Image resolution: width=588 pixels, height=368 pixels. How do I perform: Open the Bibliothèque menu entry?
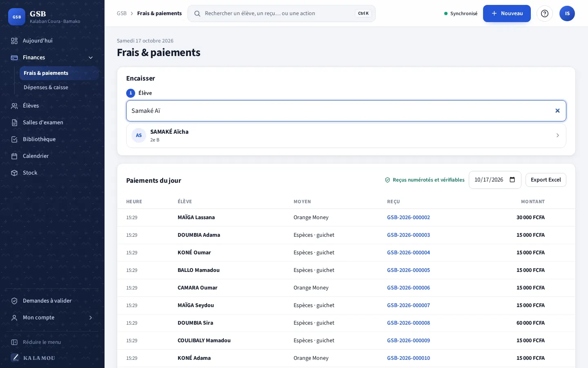tap(52, 139)
